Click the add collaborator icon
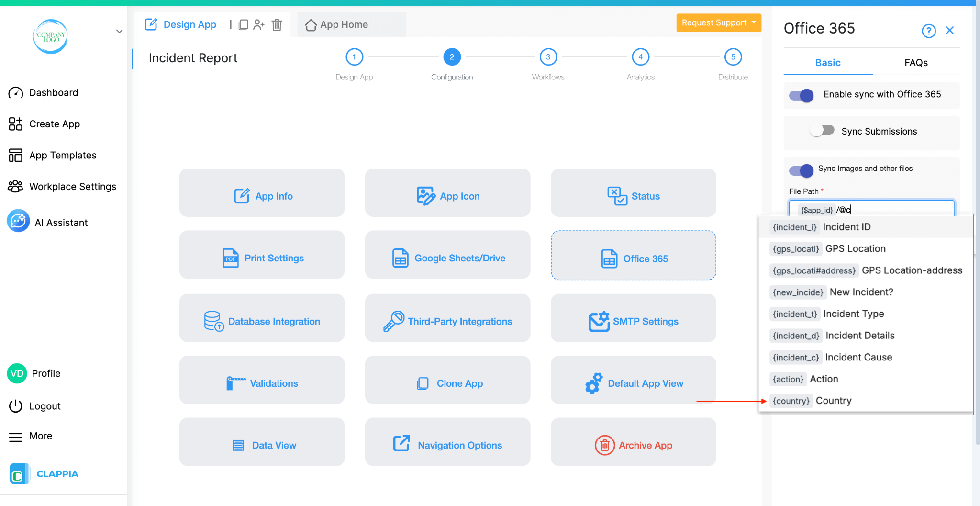This screenshot has width=980, height=506. coord(259,24)
